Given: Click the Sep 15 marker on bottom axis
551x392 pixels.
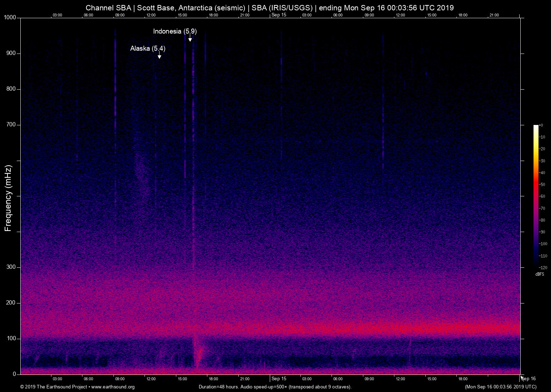Looking at the screenshot, I should 279,379.
